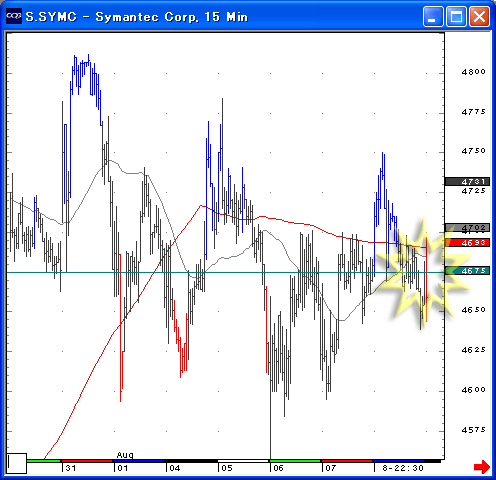Click the yellow starburst highlight on chart
496x480 pixels.
tap(424, 273)
